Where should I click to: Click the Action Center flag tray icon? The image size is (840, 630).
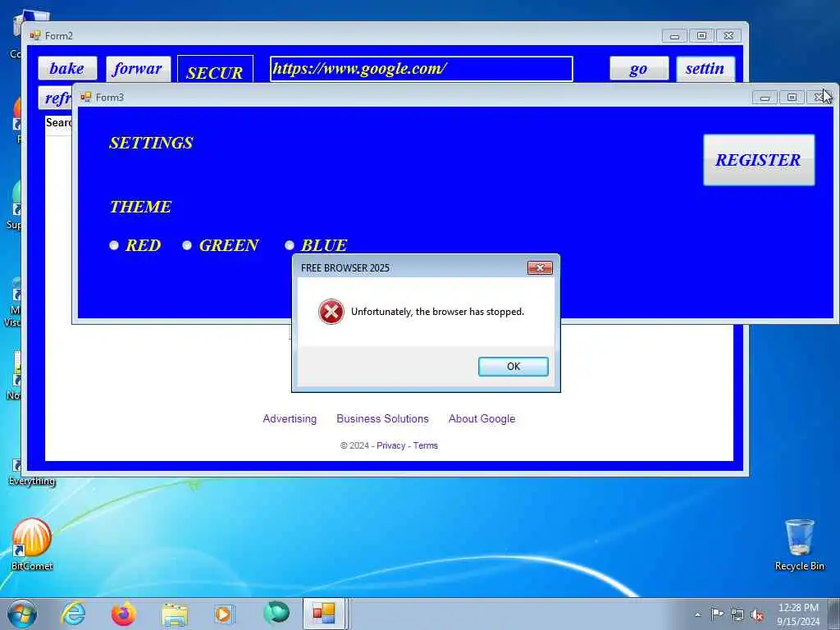(x=717, y=614)
